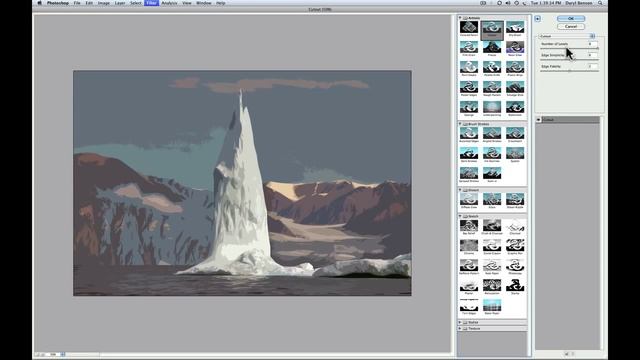640x360 pixels.
Task: Pick the Reticulation filter
Action: click(x=492, y=286)
